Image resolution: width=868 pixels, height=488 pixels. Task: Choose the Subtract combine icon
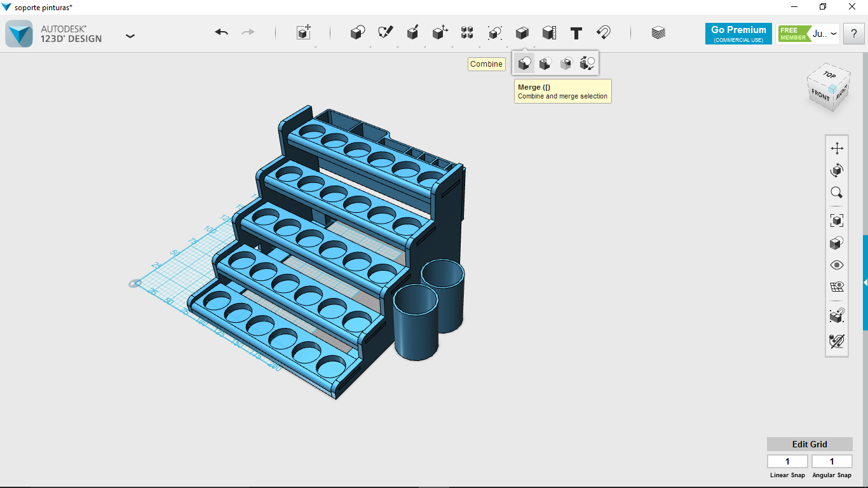pos(545,64)
